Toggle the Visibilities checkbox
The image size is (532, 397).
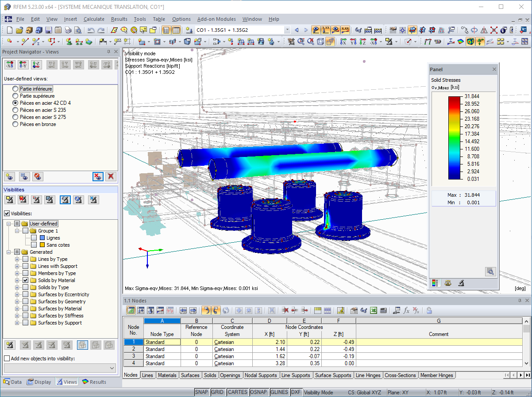coord(7,214)
